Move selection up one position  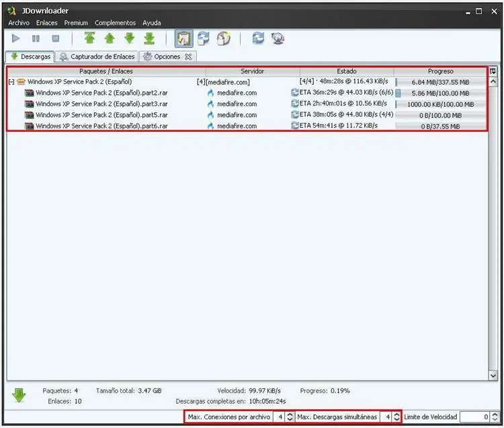(x=110, y=38)
